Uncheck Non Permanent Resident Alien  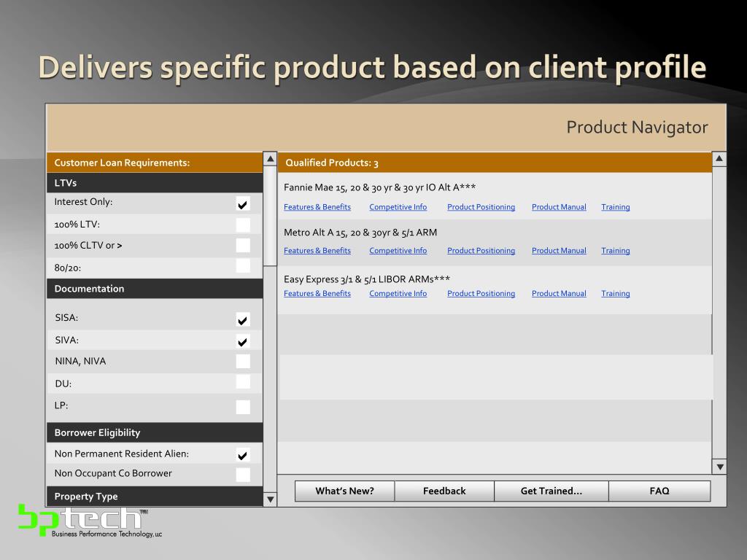[x=243, y=455]
